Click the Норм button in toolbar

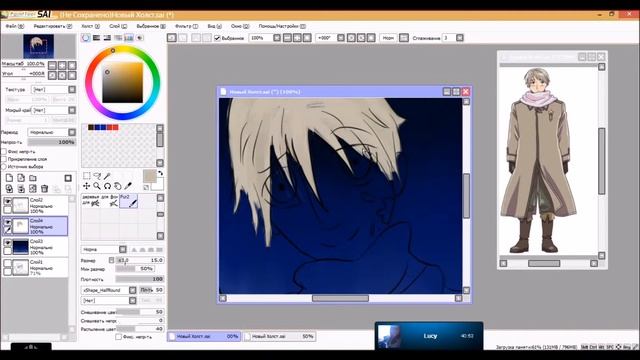tap(388, 38)
